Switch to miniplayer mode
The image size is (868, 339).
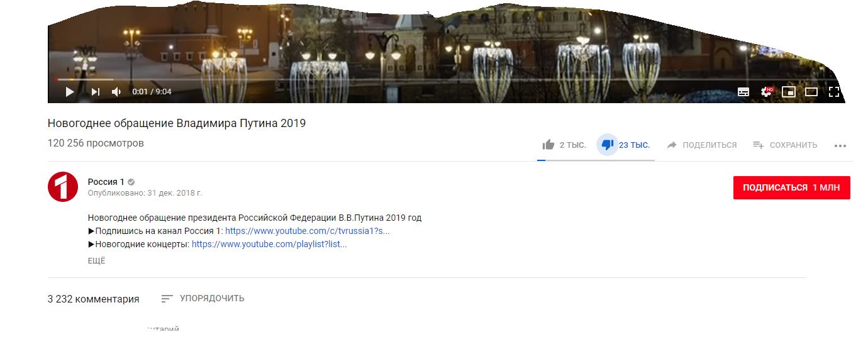pyautogui.click(x=789, y=92)
